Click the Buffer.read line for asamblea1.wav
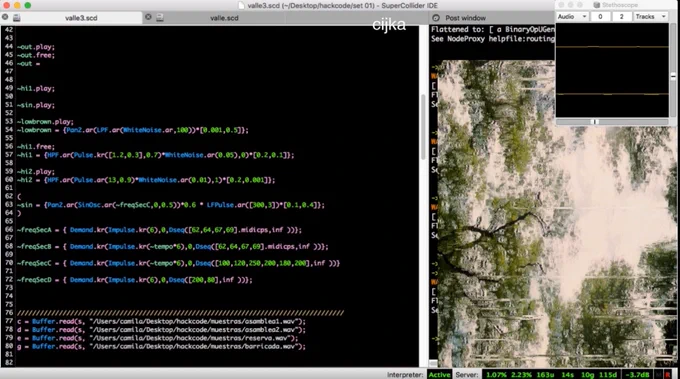 161,321
